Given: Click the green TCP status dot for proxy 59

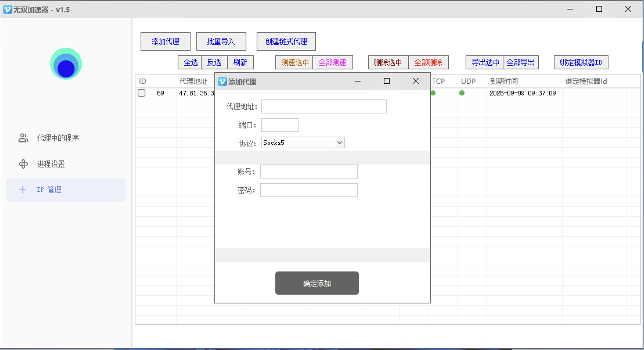Looking at the screenshot, I should pyautogui.click(x=433, y=93).
